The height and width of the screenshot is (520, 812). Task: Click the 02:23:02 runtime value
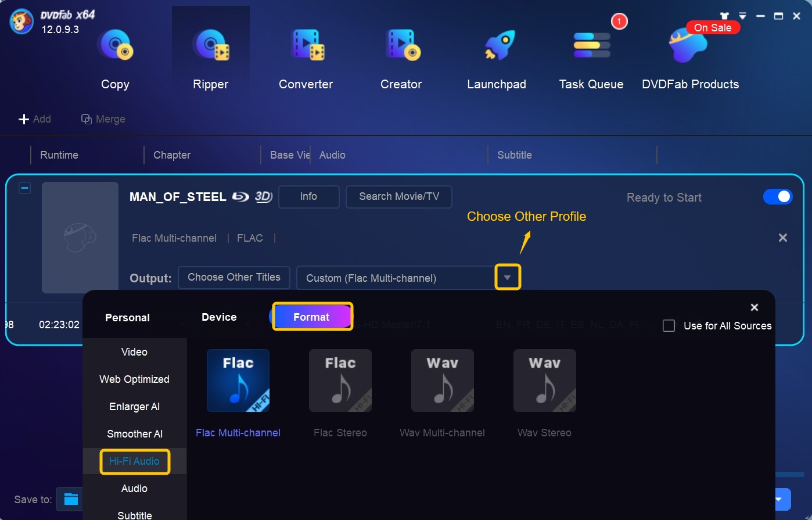click(59, 325)
